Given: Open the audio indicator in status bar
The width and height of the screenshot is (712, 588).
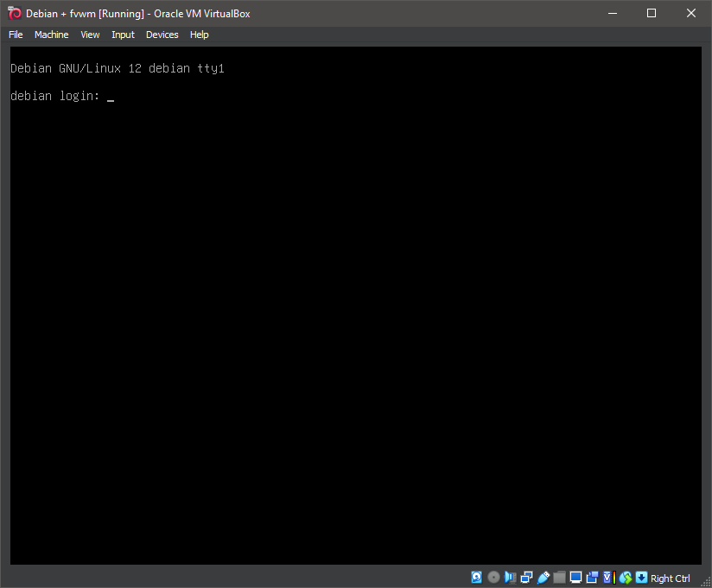Looking at the screenshot, I should [510, 578].
